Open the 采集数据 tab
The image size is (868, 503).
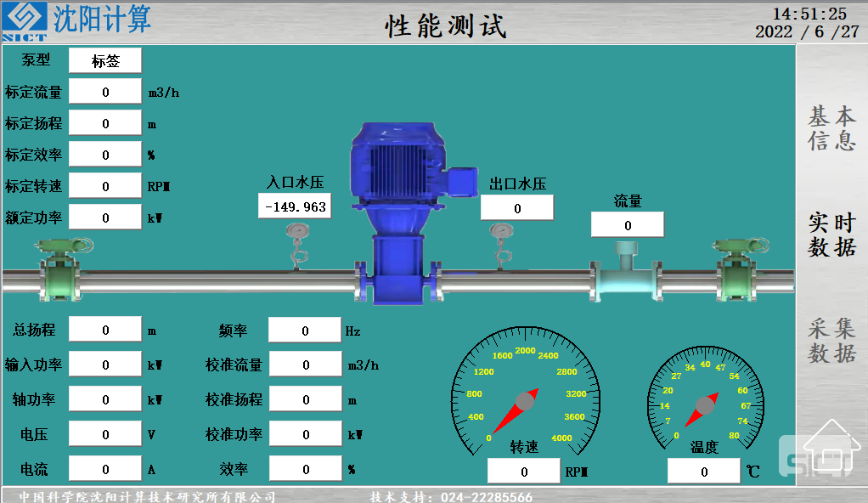831,341
